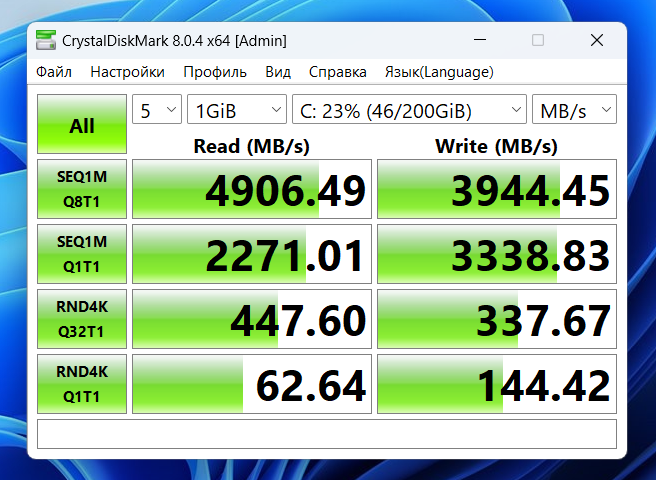Start the SEQ1M Q8T1 test
Viewport: 656px width, 480px height.
(x=82, y=189)
